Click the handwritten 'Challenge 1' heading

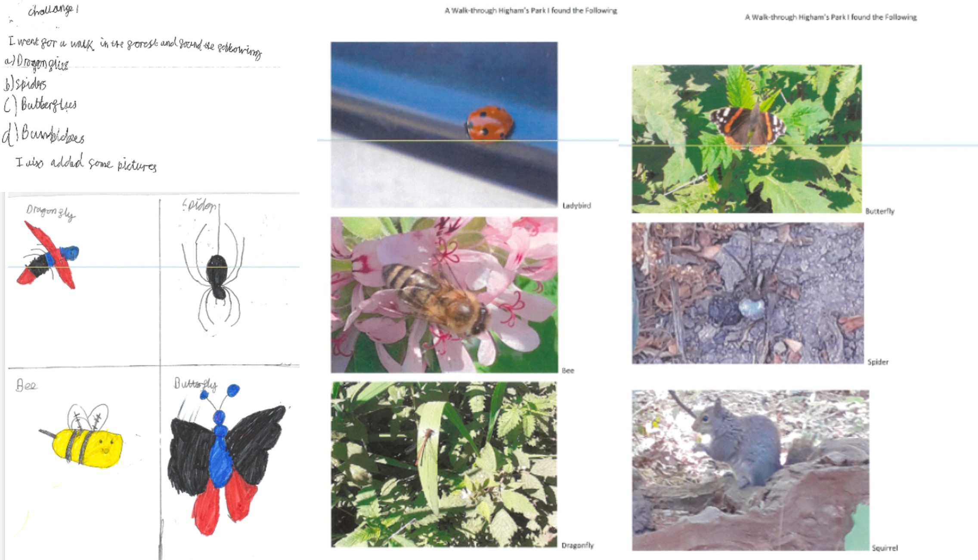point(53,10)
